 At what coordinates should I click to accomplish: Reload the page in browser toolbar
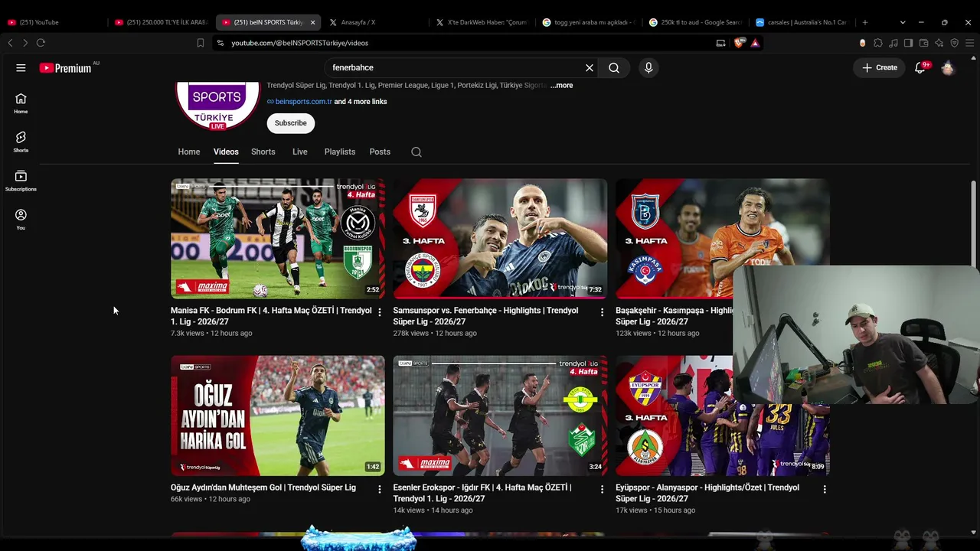pos(41,43)
